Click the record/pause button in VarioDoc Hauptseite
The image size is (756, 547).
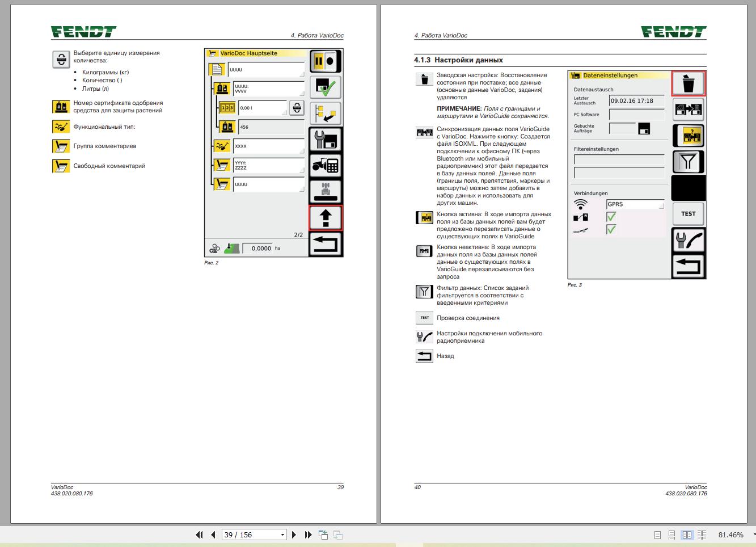tap(326, 62)
